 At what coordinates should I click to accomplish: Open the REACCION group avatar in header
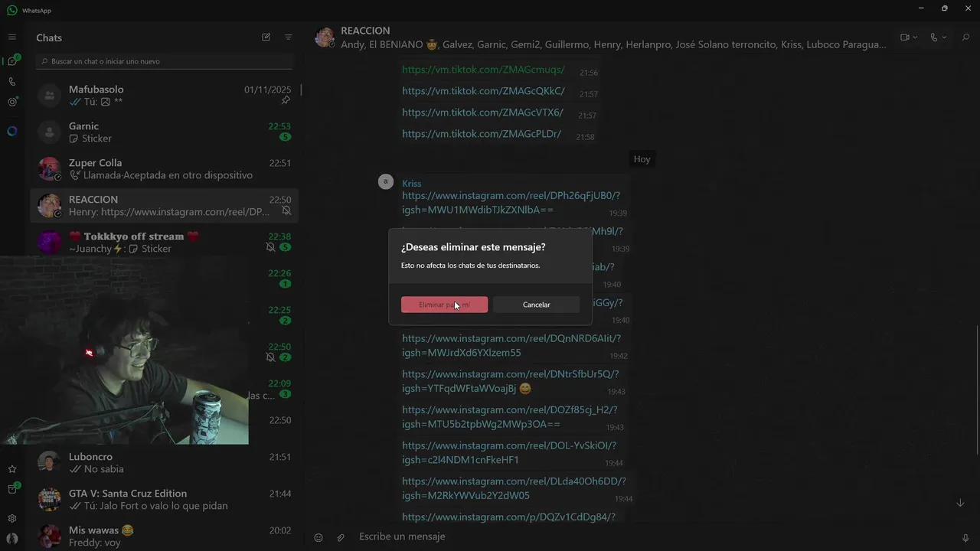(x=325, y=37)
